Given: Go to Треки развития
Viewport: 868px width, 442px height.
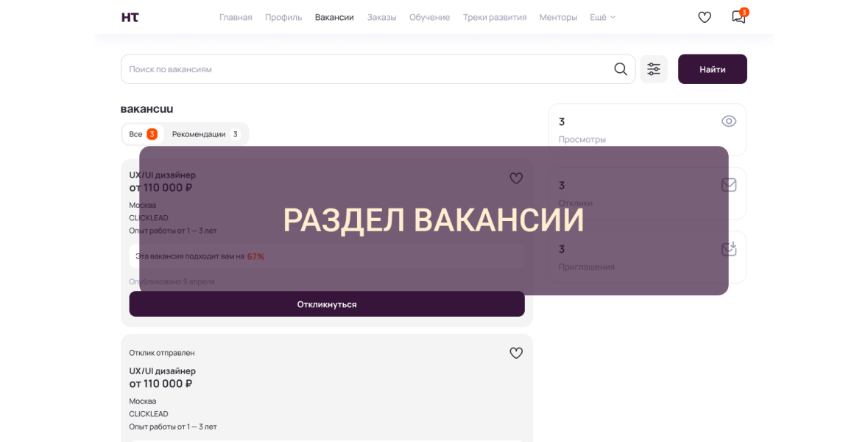Looking at the screenshot, I should [495, 17].
